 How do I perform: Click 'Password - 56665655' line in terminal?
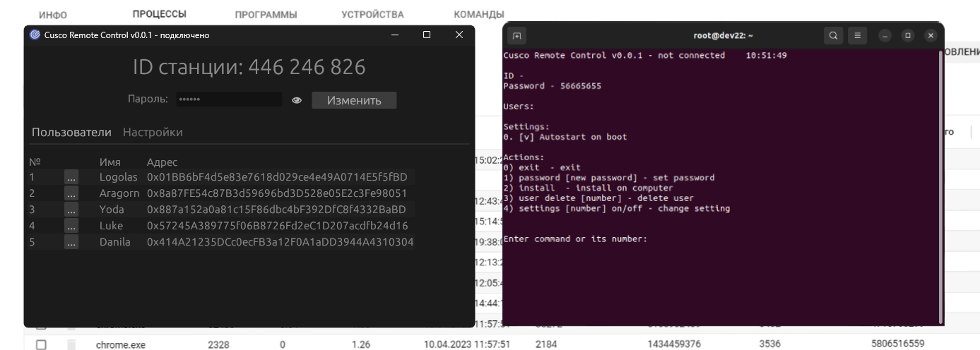[x=553, y=85]
